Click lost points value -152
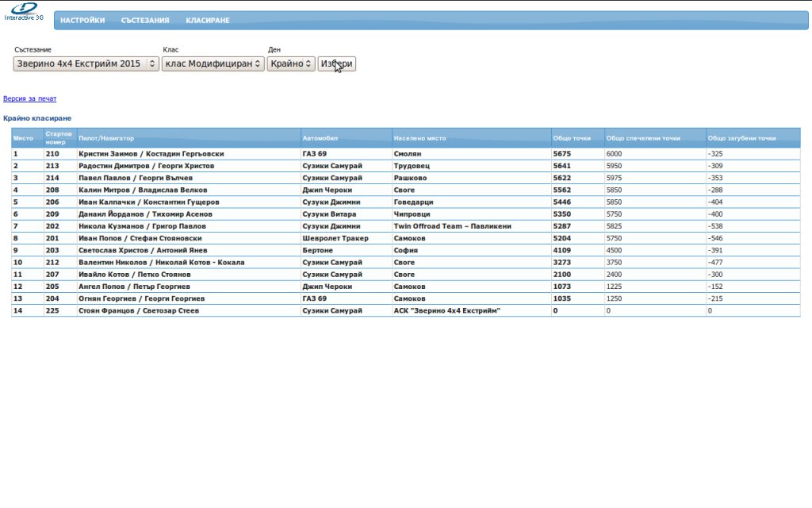The height and width of the screenshot is (508, 812). click(715, 287)
